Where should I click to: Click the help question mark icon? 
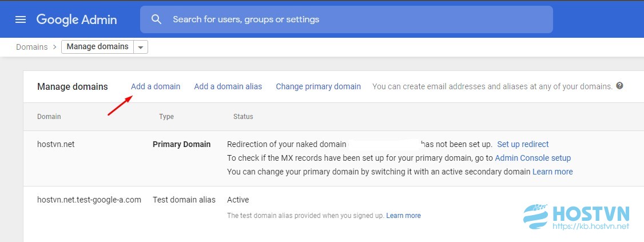pos(620,86)
